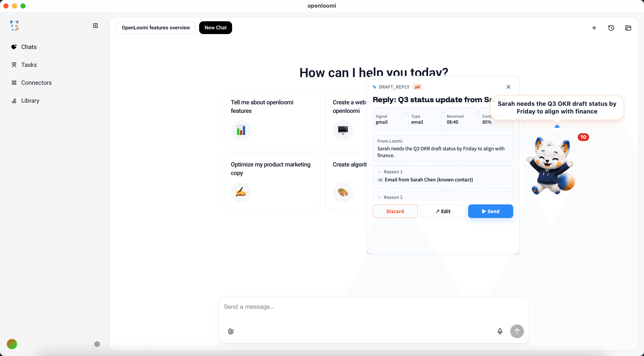Image resolution: width=644 pixels, height=356 pixels.
Task: Choose the Create algorithmic art suggestion card
Action: [x=346, y=181]
